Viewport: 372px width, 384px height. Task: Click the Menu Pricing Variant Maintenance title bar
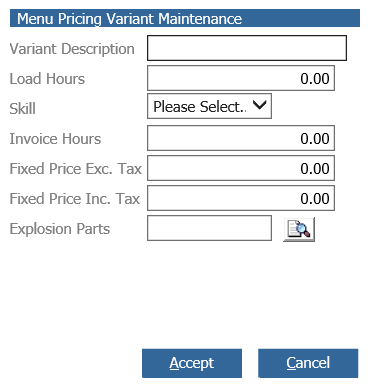pyautogui.click(x=185, y=18)
